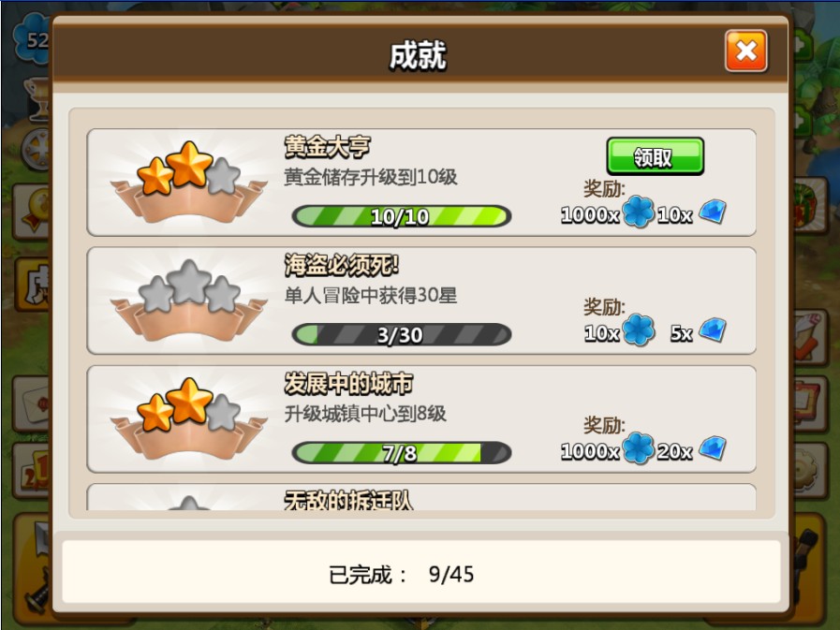840x630 pixels.
Task: Close the 成就 achievements dialog
Action: (745, 51)
